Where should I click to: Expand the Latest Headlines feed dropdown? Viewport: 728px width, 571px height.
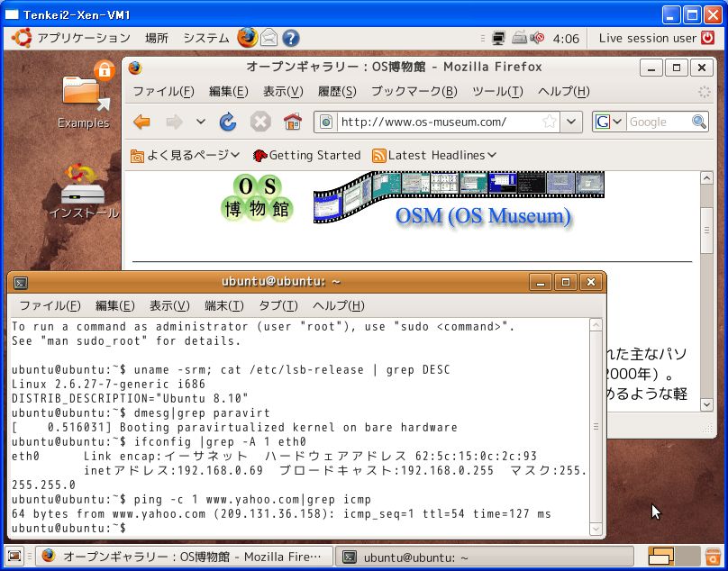(x=434, y=156)
